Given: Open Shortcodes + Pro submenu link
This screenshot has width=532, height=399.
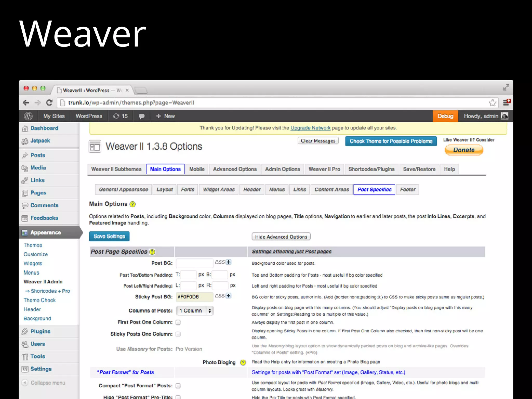Looking at the screenshot, I should [x=48, y=291].
